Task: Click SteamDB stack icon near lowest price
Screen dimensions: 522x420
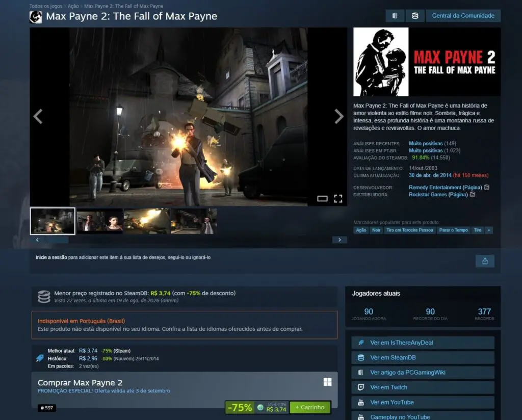Action: (x=44, y=297)
